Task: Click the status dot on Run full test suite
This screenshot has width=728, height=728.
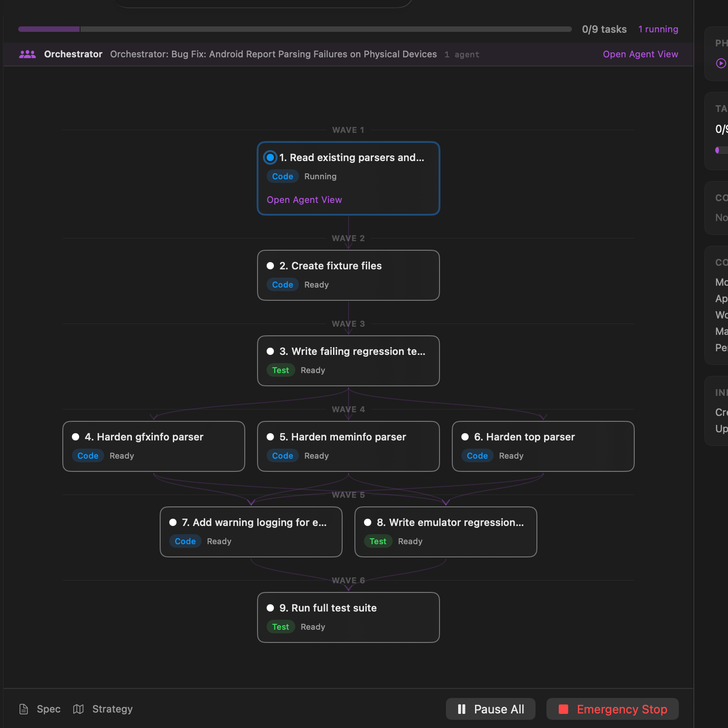Action: click(270, 608)
